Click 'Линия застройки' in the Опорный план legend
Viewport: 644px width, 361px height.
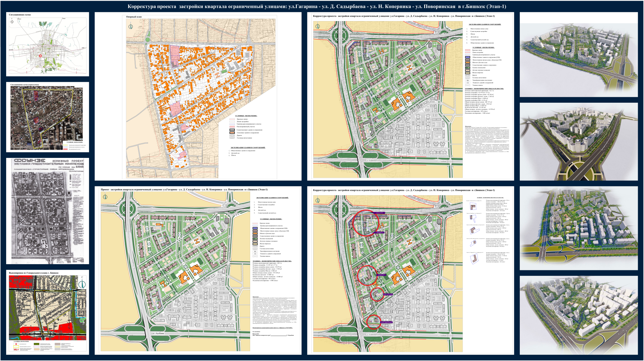[243, 122]
